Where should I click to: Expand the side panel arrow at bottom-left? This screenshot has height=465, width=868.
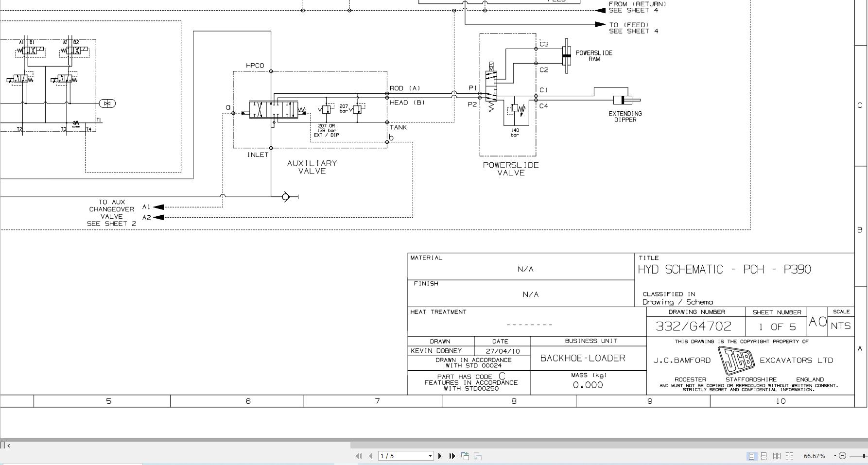click(x=9, y=445)
